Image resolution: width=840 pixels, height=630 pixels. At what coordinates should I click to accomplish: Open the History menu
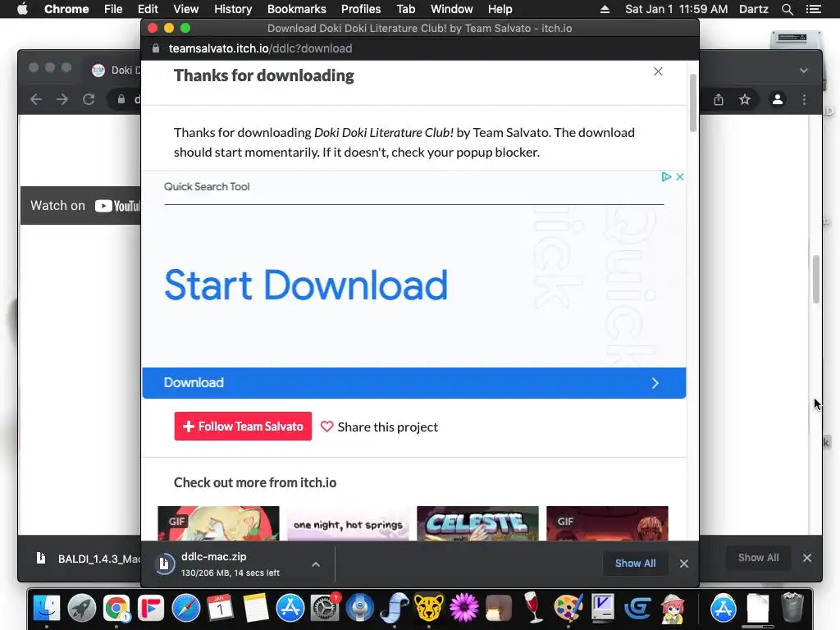tap(233, 9)
